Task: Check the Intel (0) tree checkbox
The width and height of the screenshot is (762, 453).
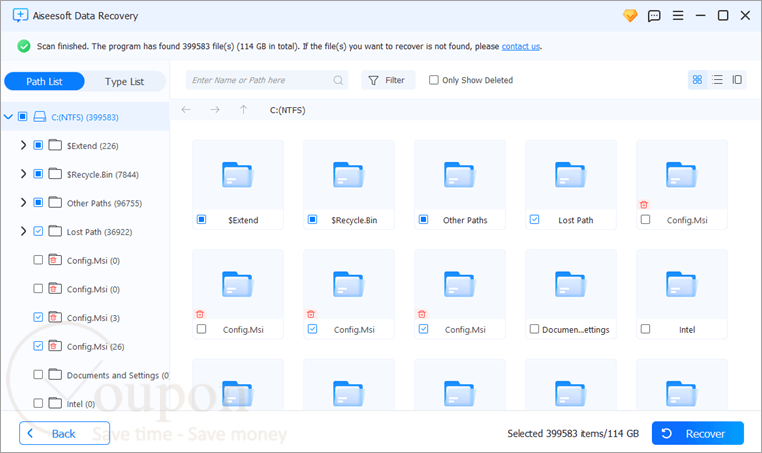Action: pyautogui.click(x=38, y=403)
